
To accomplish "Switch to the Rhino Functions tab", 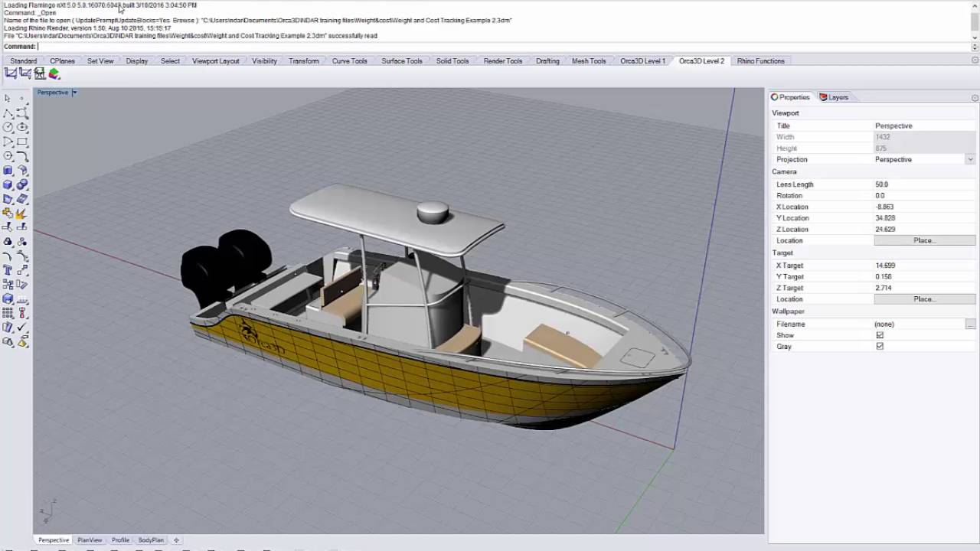I will 761,61.
